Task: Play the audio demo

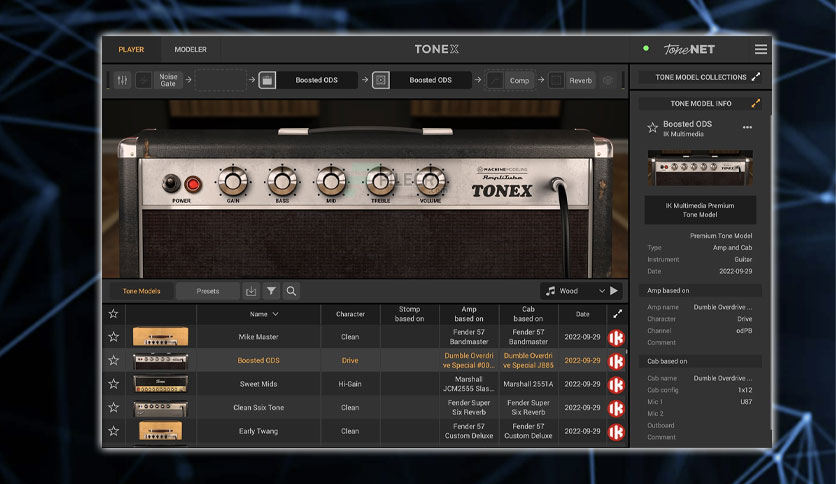Action: click(x=614, y=291)
